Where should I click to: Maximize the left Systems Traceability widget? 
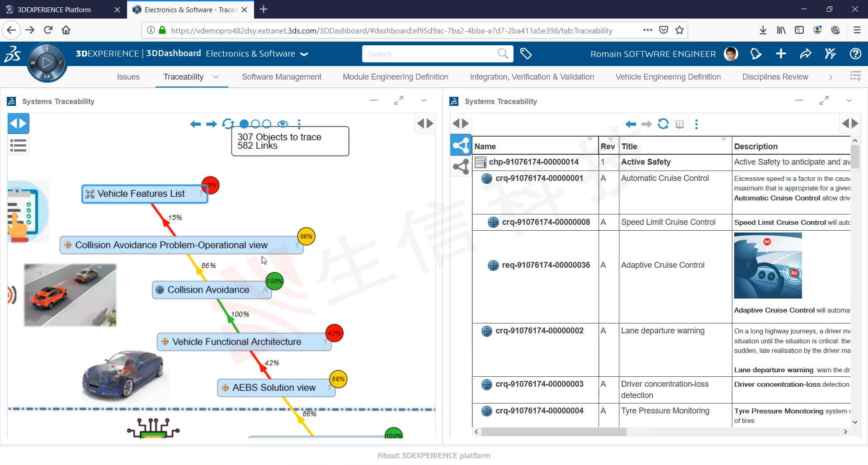[399, 100]
